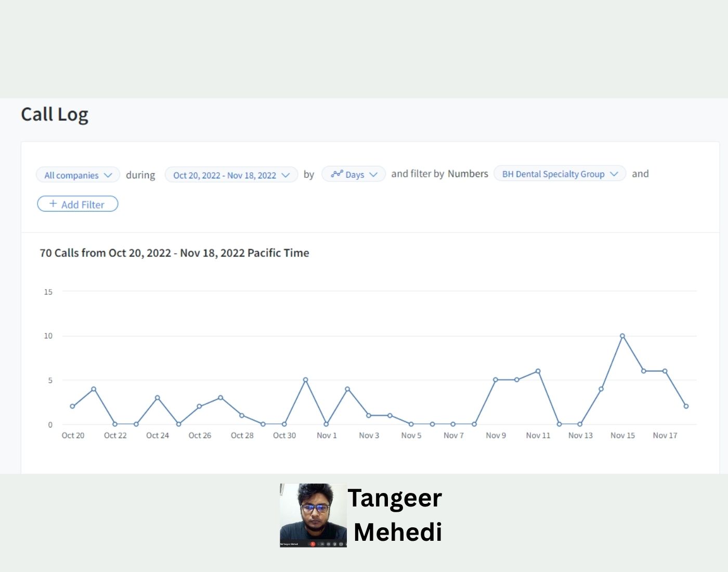Click the Add Filter button
The image size is (728, 572).
(x=77, y=204)
